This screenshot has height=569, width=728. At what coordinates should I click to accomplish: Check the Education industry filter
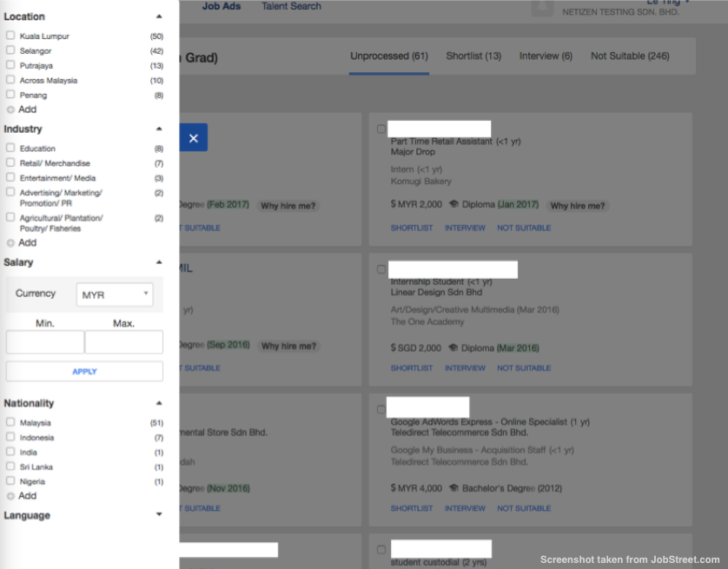pos(10,148)
